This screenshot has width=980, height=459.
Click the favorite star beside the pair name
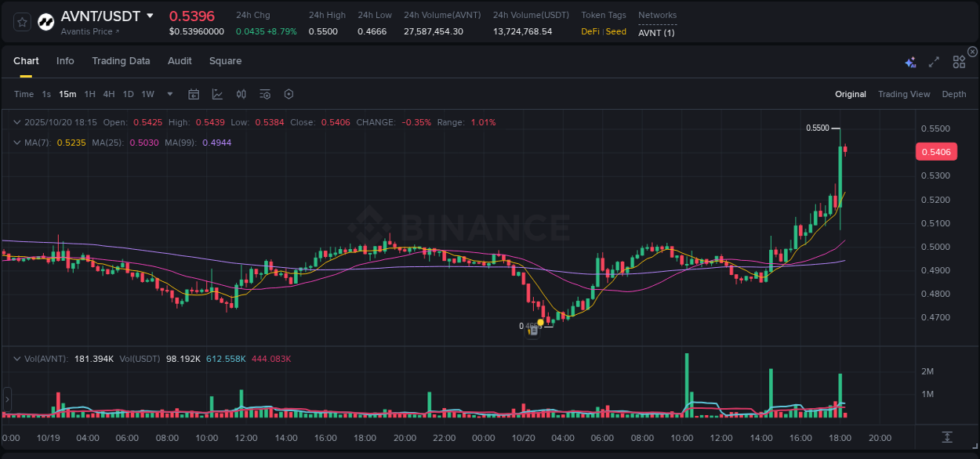click(x=21, y=21)
